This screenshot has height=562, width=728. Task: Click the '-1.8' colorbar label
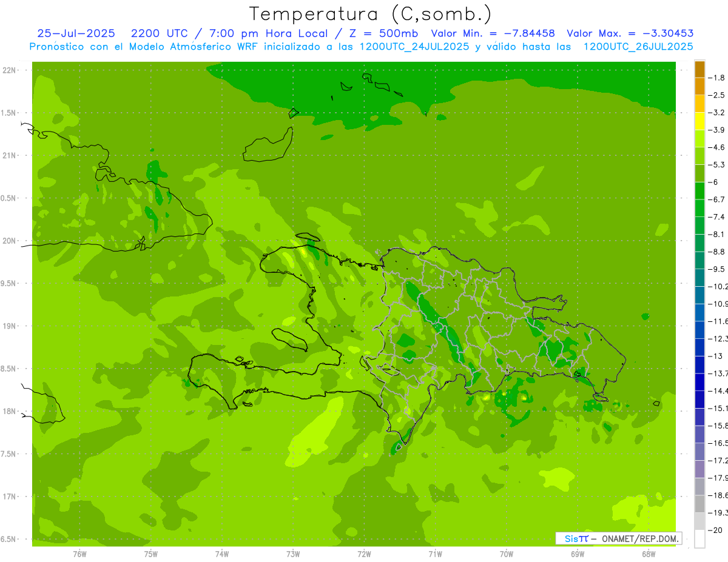tap(716, 78)
